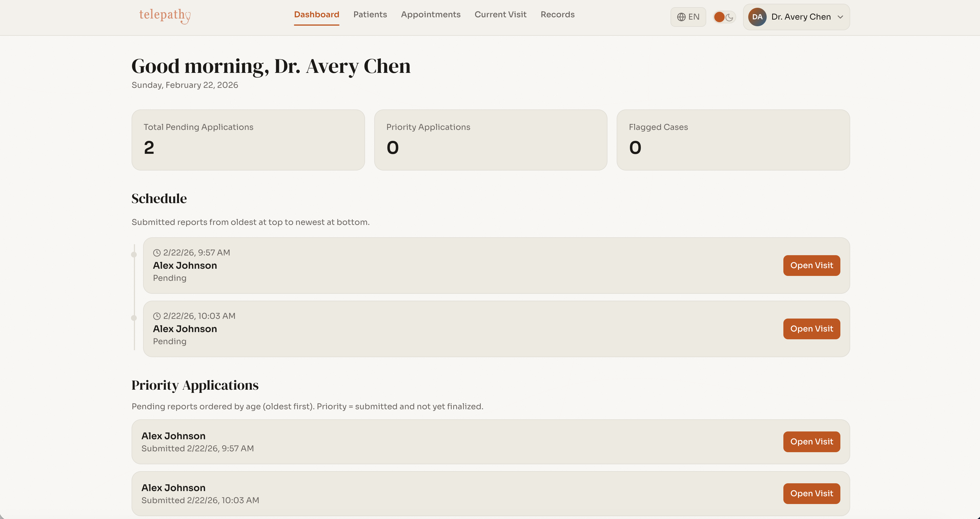Image resolution: width=980 pixels, height=519 pixels.
Task: Select the Flagged Cases card
Action: [733, 140]
